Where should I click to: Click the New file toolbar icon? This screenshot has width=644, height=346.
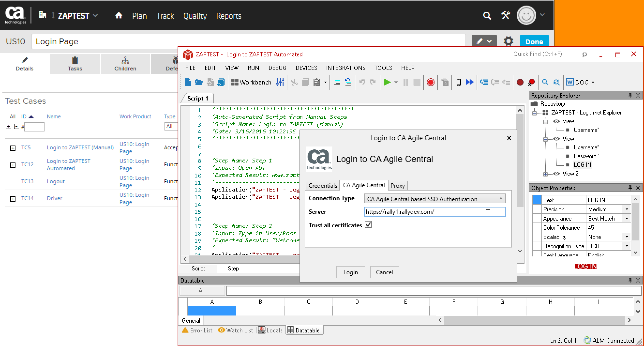point(187,82)
